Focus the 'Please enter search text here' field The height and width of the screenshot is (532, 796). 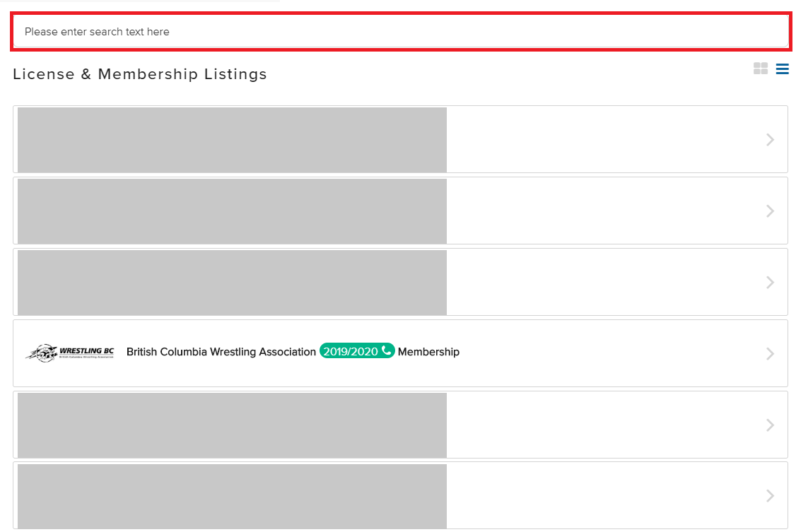pyautogui.click(x=401, y=32)
